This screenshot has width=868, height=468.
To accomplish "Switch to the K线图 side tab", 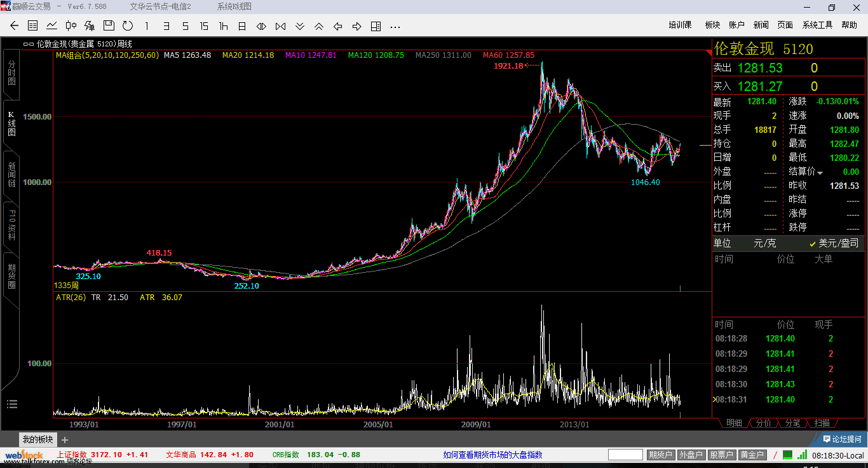I will coord(11,124).
